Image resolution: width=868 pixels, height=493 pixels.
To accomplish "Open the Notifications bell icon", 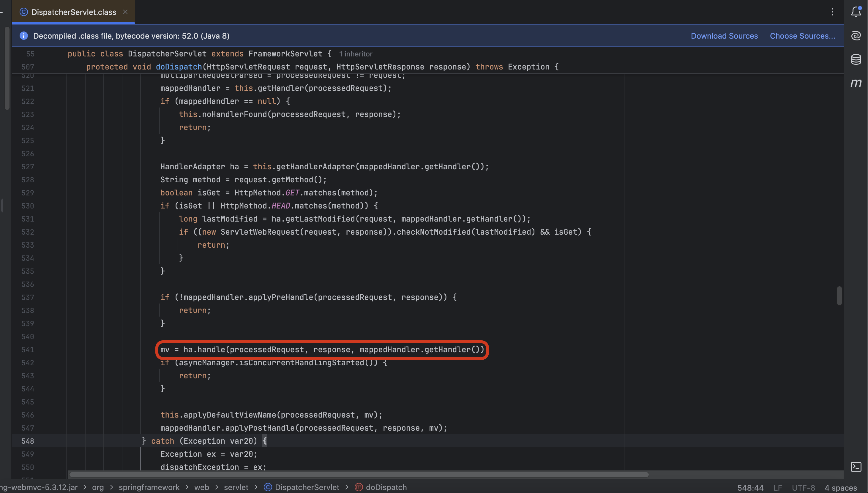I will (x=856, y=12).
